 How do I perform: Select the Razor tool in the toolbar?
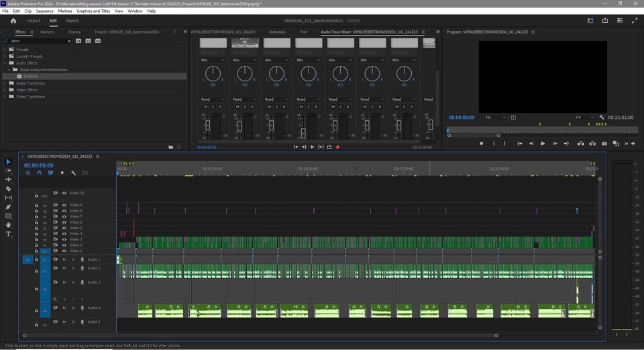[9, 189]
